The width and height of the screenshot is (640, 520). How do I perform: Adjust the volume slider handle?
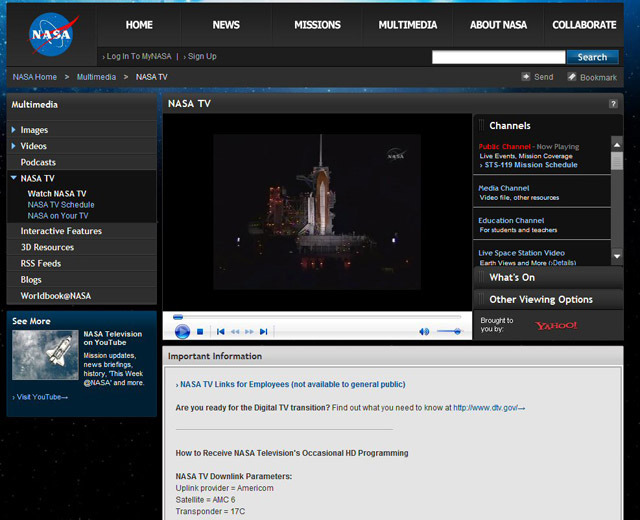[x=458, y=331]
